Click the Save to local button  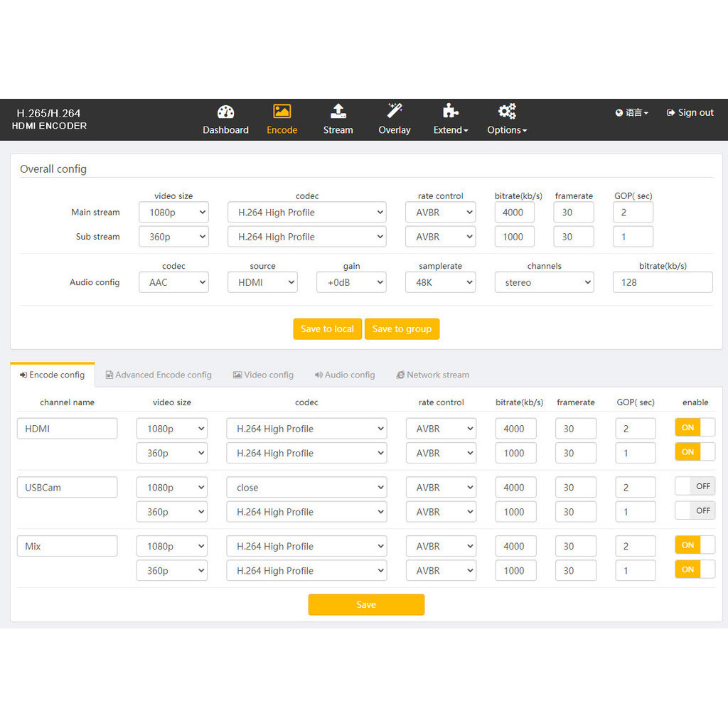click(327, 329)
